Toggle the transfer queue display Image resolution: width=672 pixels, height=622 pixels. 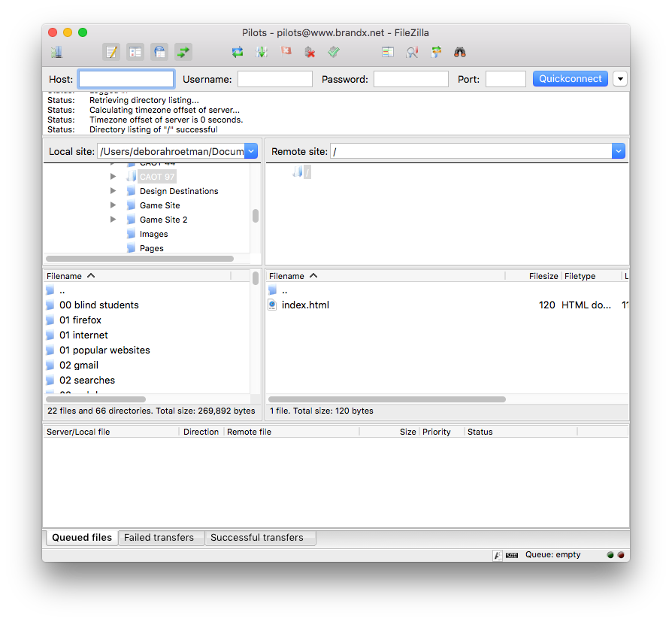coord(183,53)
